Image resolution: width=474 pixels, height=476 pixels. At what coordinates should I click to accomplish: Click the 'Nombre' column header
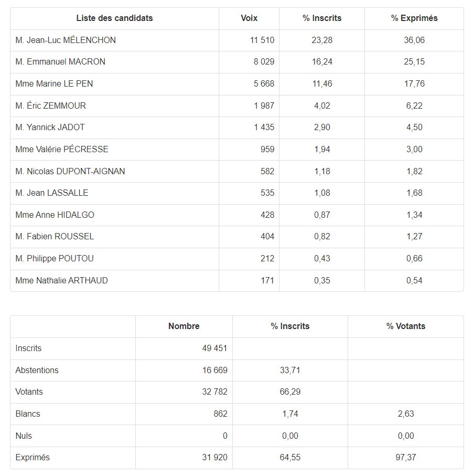pyautogui.click(x=184, y=326)
